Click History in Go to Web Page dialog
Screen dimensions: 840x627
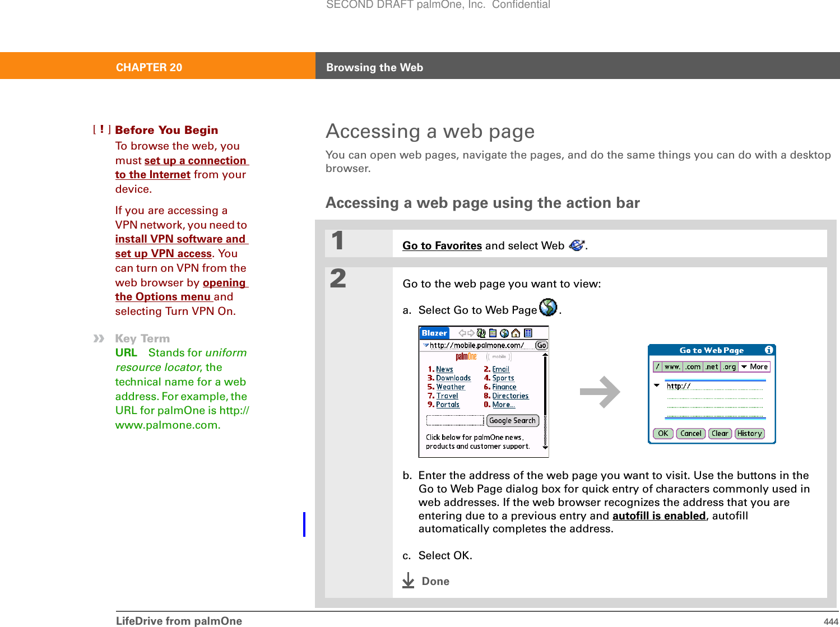point(749,433)
